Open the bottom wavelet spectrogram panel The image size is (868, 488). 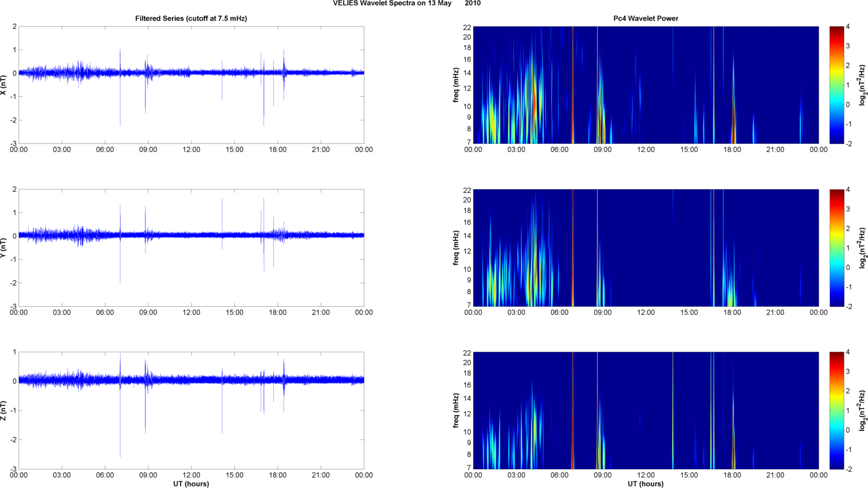point(646,411)
